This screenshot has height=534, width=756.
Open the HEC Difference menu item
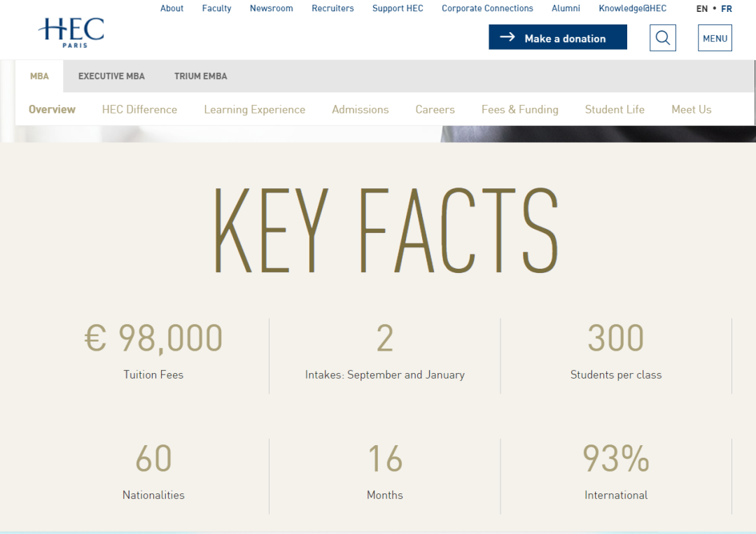(x=139, y=109)
